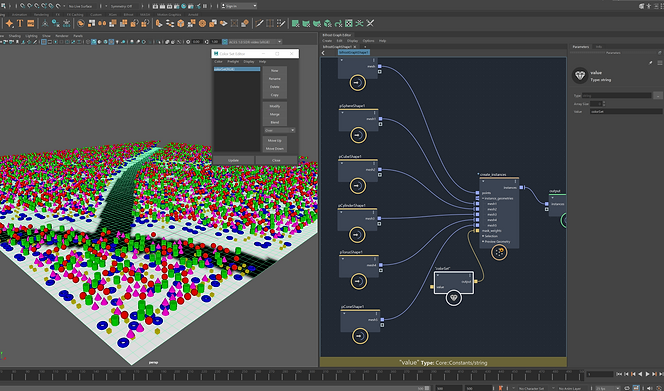Collapse the colorSet value node triangle
Image resolution: width=664 pixels, height=391 pixels.
[x=438, y=275]
